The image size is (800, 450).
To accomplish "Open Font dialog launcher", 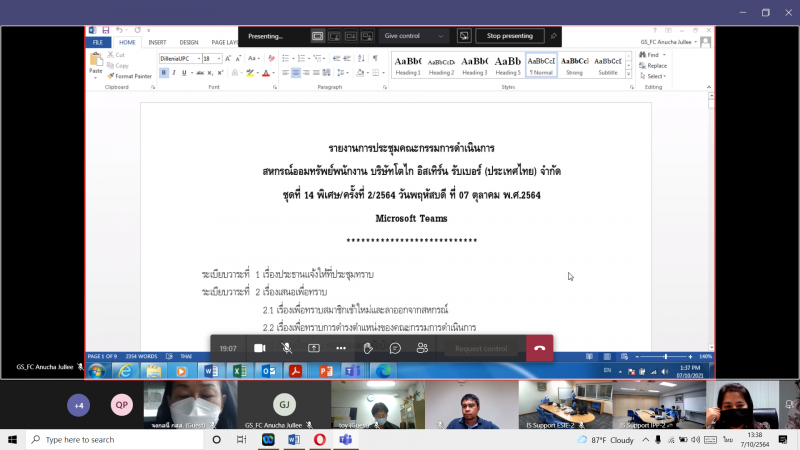I will point(274,87).
